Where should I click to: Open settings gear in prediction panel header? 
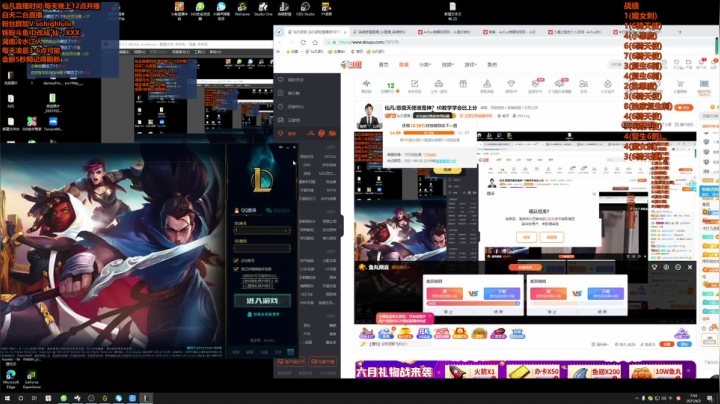coord(666,267)
